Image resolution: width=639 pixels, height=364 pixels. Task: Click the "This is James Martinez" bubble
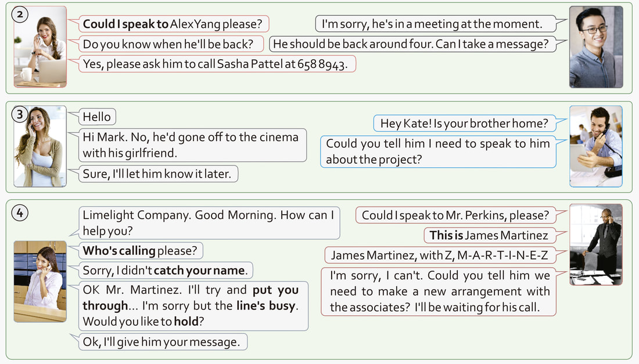click(488, 235)
